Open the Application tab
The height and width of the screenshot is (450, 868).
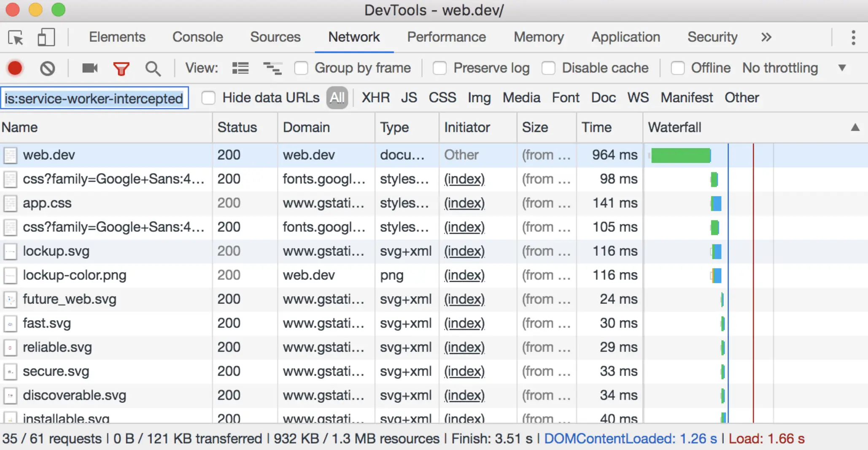coord(626,37)
